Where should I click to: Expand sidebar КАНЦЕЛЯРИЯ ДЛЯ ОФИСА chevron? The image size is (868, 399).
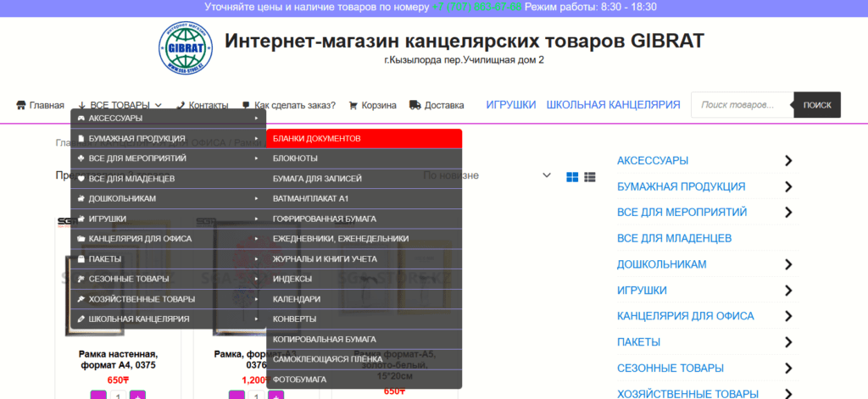click(x=789, y=317)
